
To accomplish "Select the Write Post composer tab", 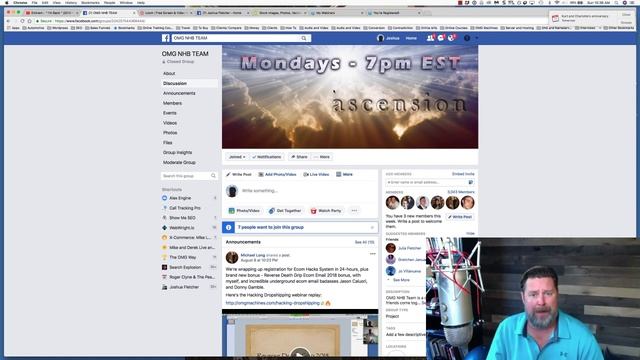I will [x=239, y=174].
